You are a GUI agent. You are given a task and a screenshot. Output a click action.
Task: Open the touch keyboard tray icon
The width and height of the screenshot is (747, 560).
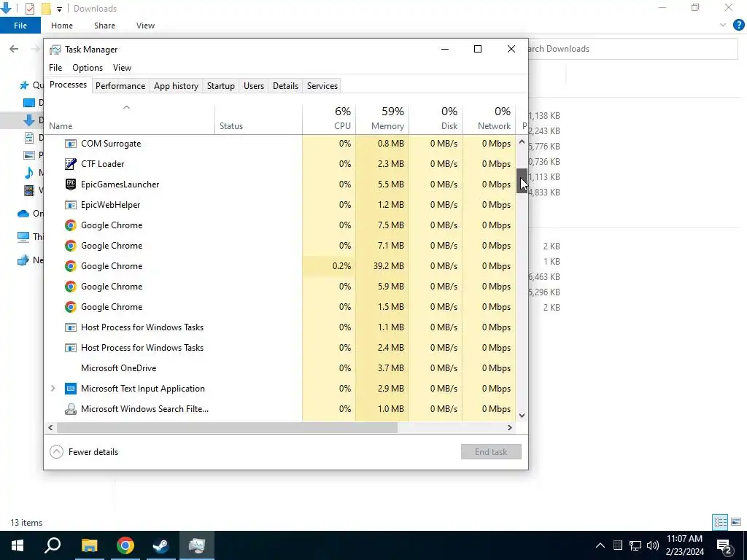[617, 545]
